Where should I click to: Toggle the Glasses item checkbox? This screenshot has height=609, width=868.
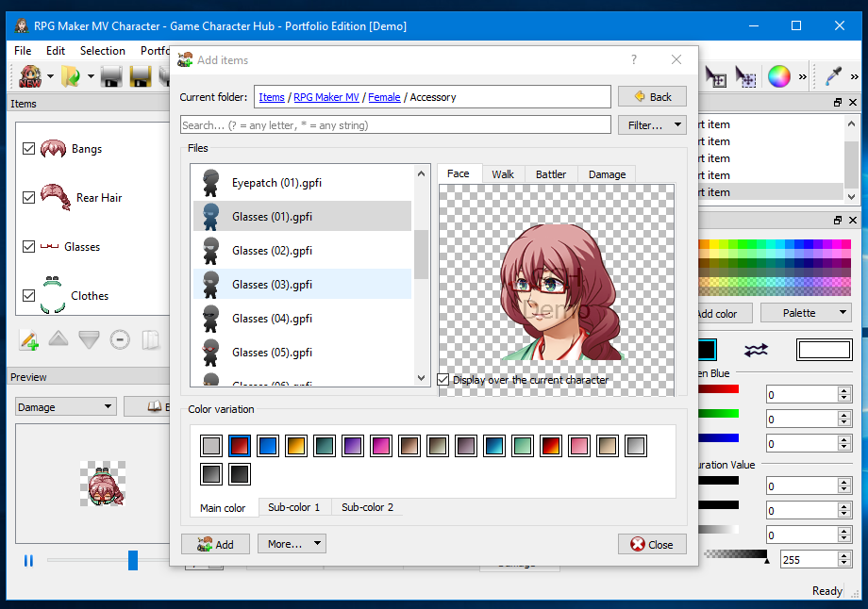pos(29,246)
